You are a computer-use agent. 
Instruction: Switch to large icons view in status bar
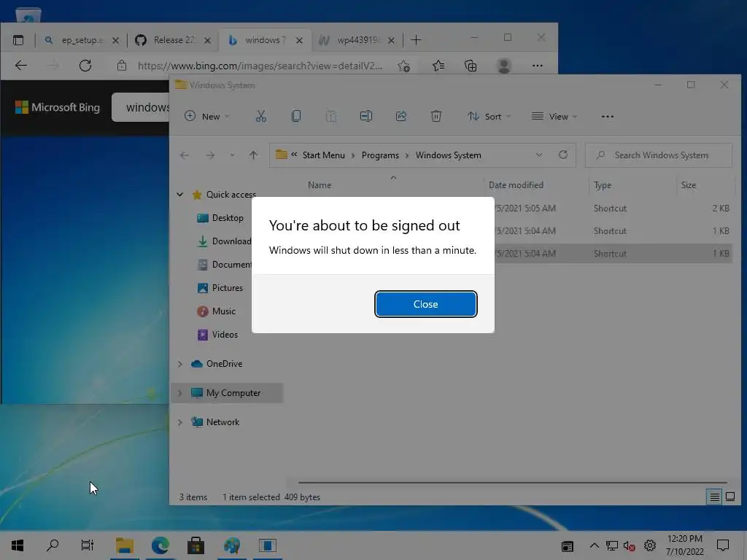729,497
